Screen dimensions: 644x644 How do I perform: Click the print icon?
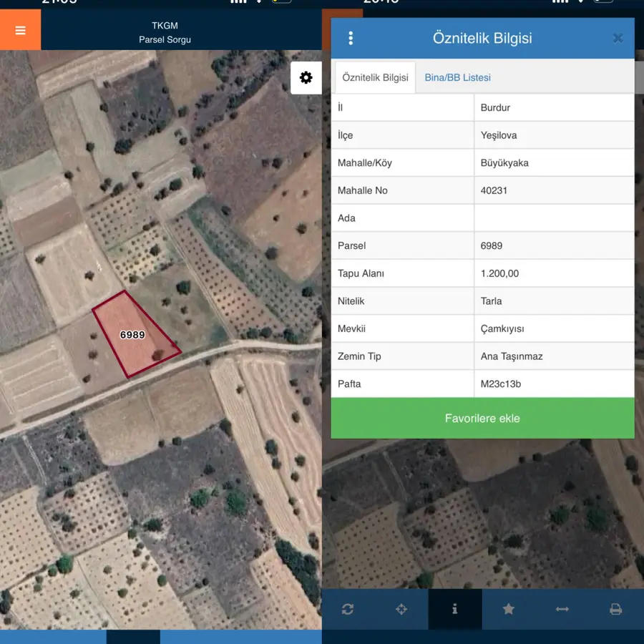[x=615, y=609]
